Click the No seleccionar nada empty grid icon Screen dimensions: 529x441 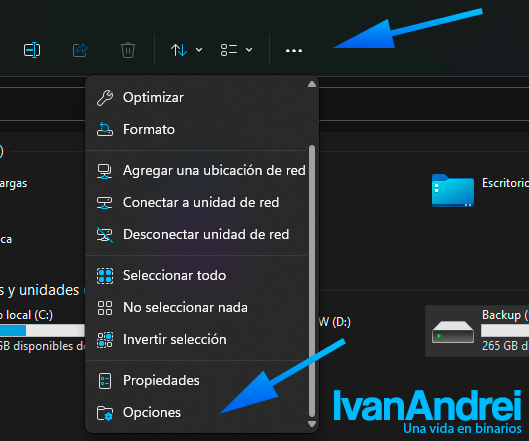point(105,308)
